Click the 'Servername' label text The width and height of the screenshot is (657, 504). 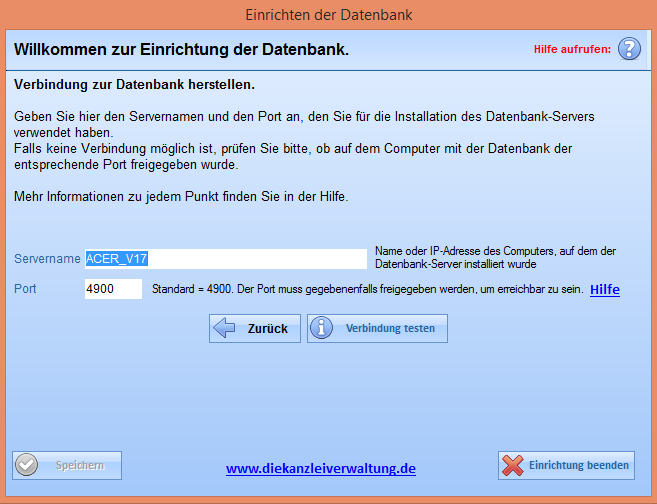tap(47, 259)
